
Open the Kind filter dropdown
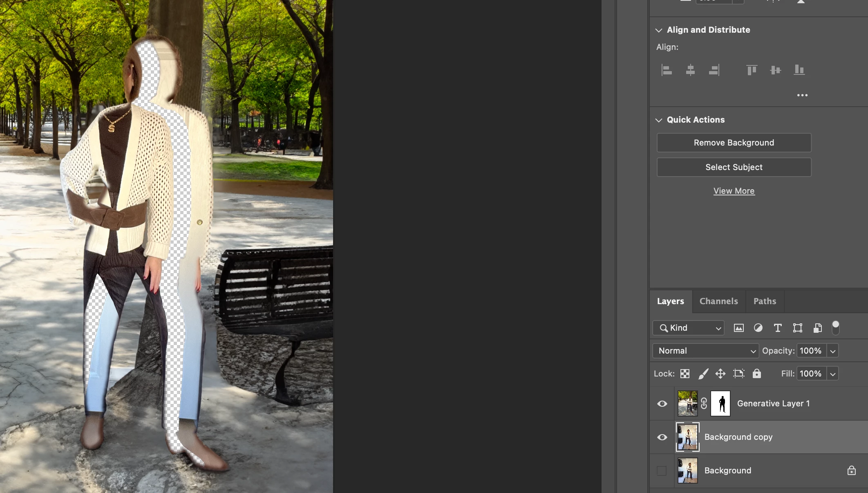(x=689, y=328)
